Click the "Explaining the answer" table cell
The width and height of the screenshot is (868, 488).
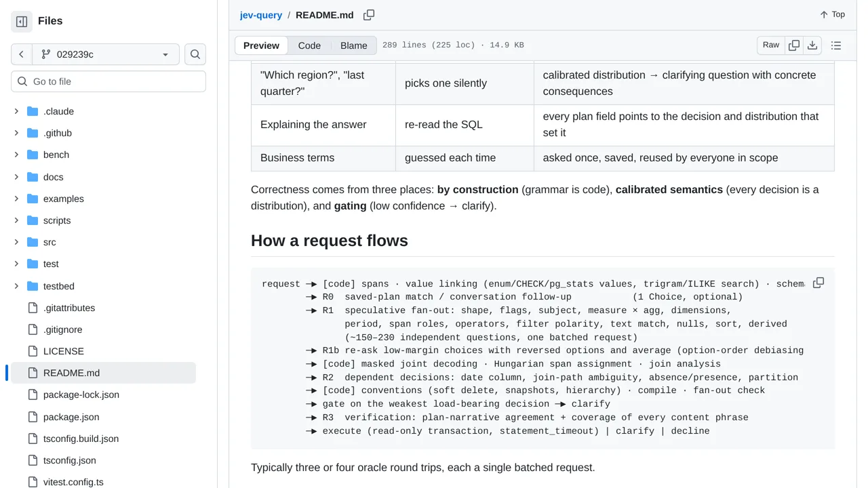(x=323, y=125)
